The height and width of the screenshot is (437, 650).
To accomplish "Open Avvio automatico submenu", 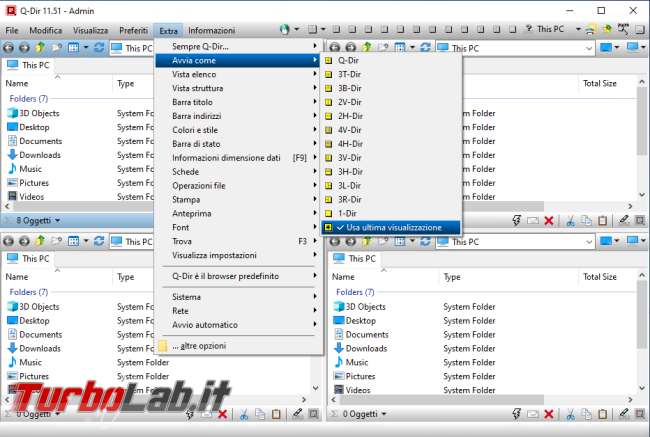I will pyautogui.click(x=238, y=325).
